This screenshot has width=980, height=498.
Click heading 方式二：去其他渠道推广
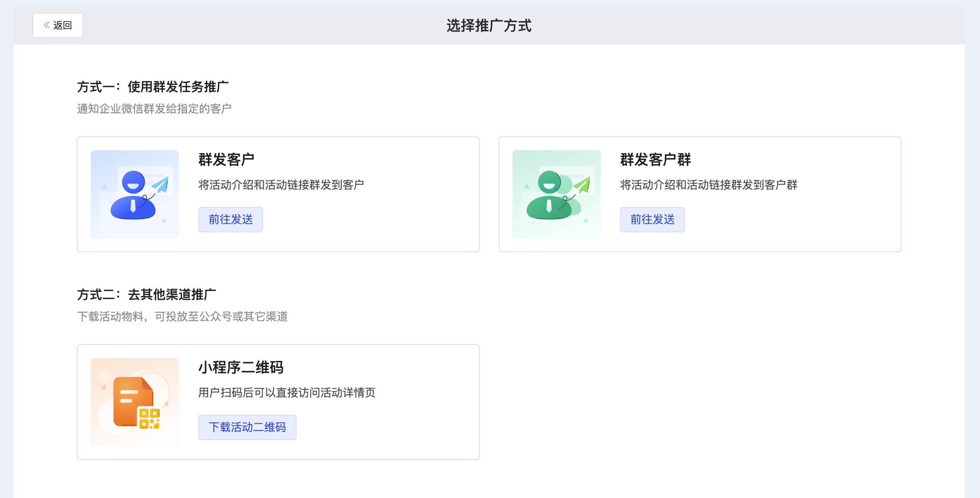point(147,295)
